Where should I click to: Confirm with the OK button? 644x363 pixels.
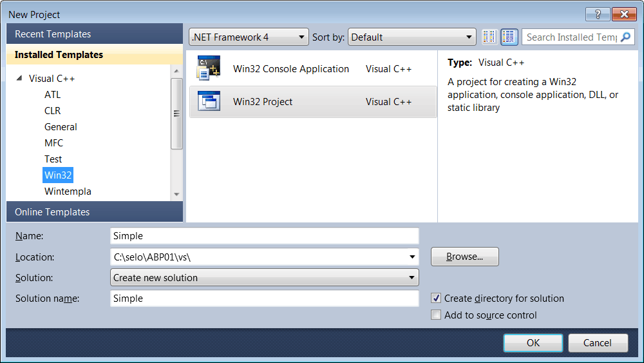(533, 343)
